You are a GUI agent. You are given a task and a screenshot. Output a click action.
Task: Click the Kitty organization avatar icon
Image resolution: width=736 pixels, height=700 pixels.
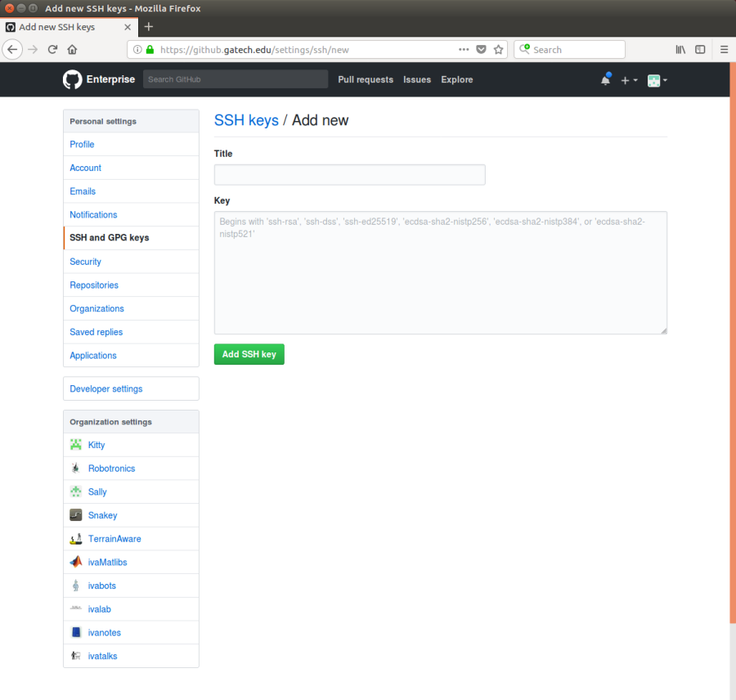tap(74, 445)
